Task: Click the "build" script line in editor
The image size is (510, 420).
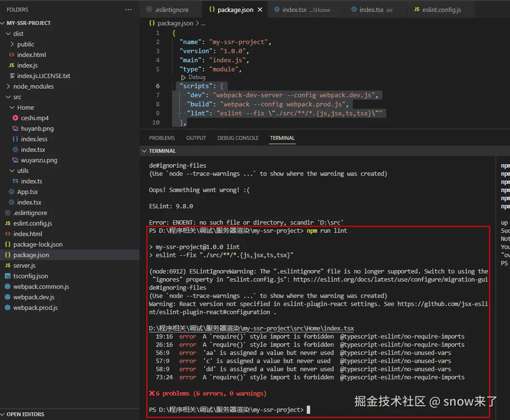Action: 267,104
